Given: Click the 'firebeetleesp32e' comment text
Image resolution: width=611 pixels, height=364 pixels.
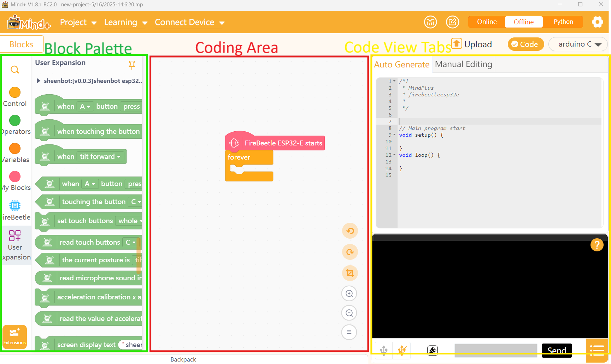Looking at the screenshot, I should (x=434, y=95).
